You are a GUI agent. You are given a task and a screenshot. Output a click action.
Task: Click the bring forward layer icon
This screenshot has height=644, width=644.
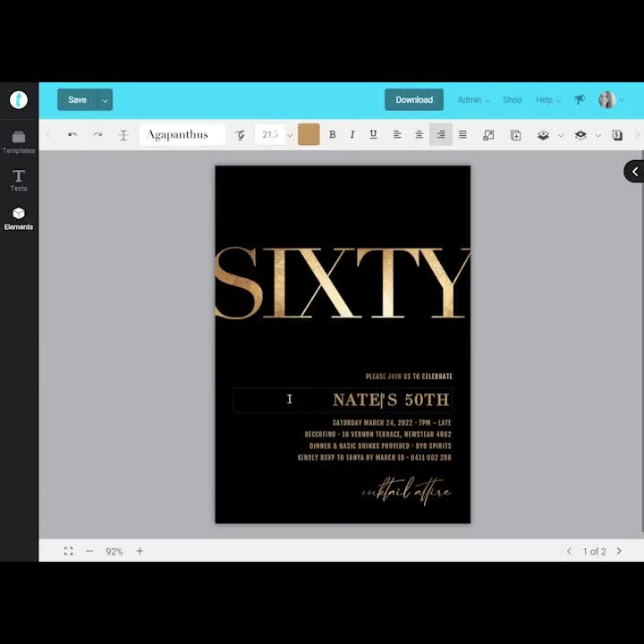[x=543, y=135]
